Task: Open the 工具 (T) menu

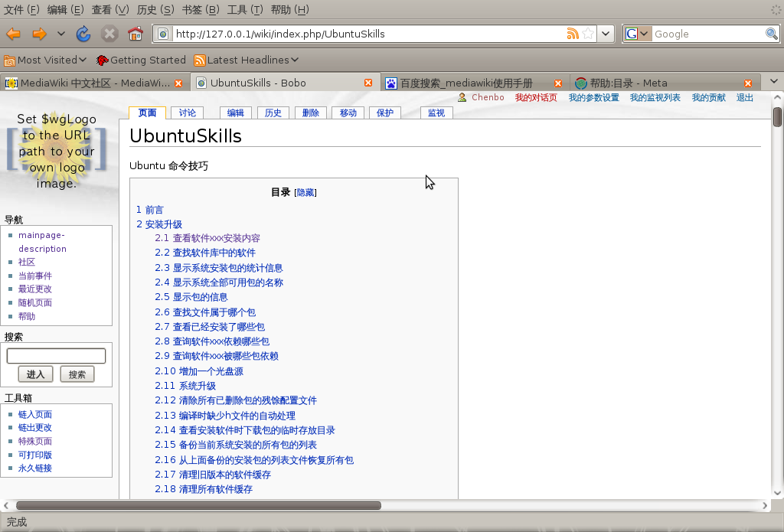Action: point(245,9)
